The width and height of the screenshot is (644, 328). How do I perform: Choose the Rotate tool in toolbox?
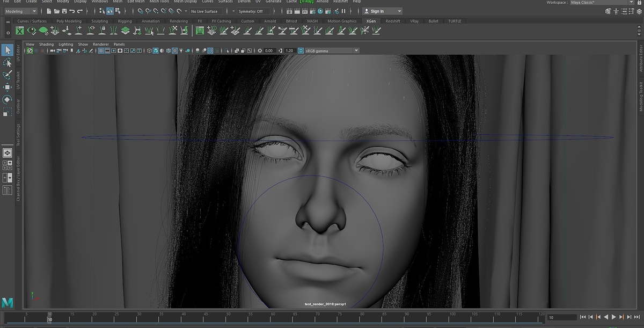(x=8, y=99)
